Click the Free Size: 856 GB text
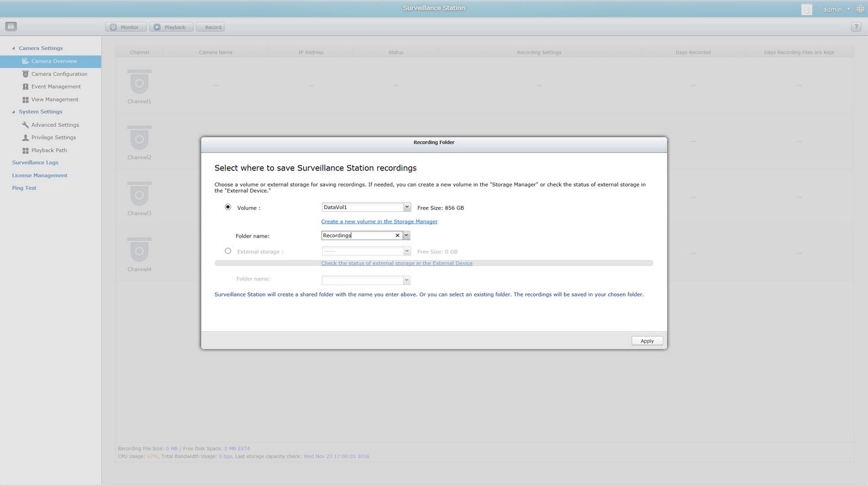868x486 pixels. [441, 208]
